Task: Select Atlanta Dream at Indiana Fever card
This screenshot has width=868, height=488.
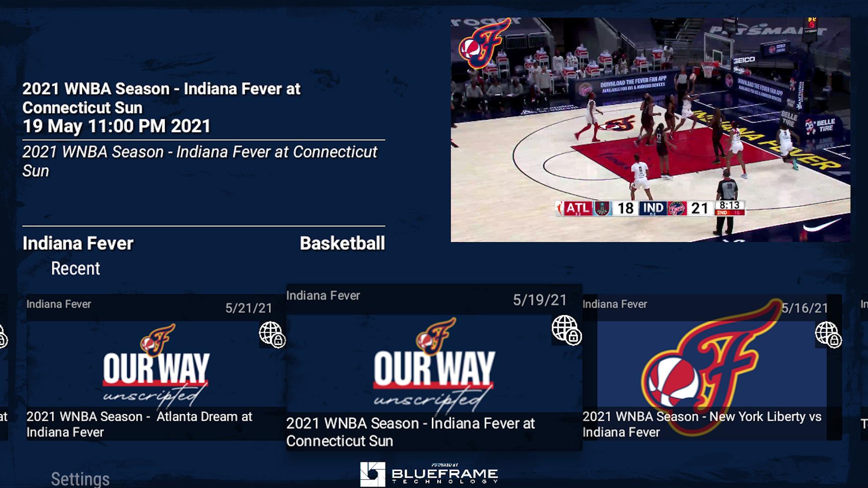Action: point(156,367)
